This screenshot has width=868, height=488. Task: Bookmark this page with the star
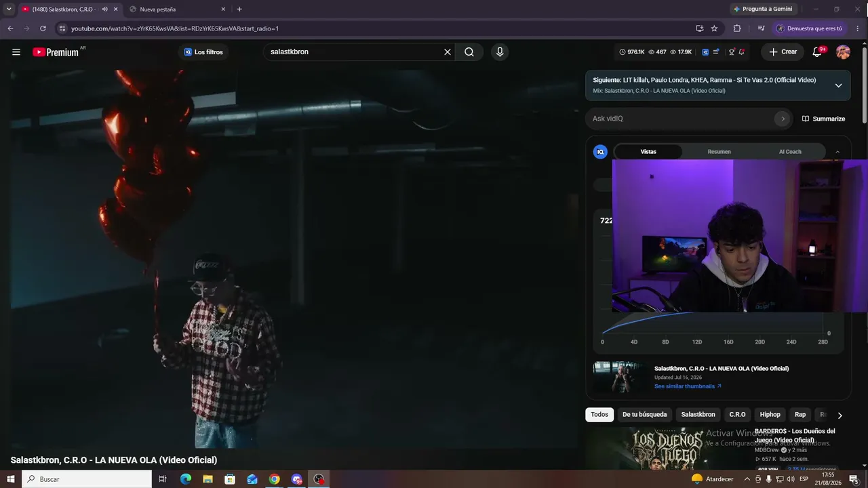tap(714, 28)
